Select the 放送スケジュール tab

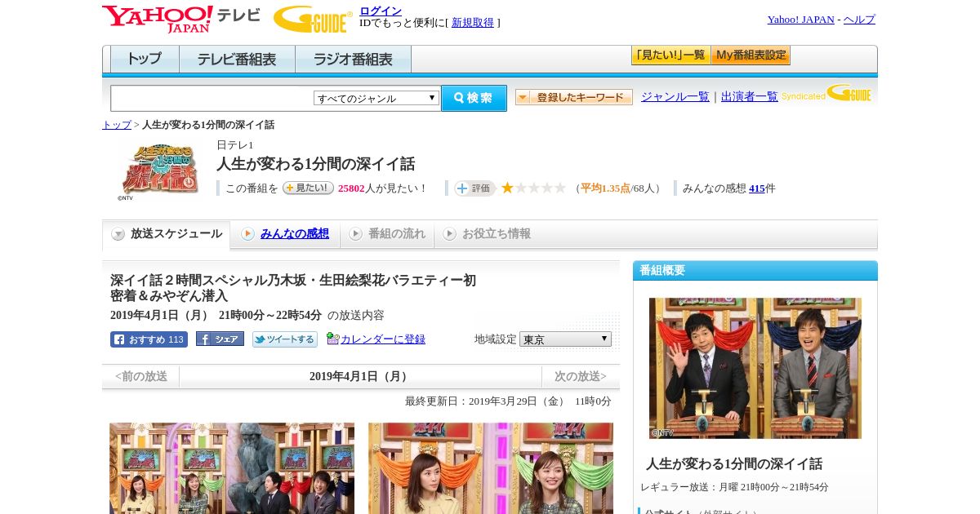(x=167, y=234)
